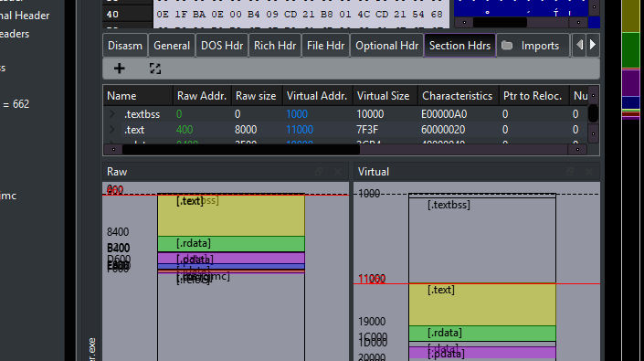644x361 pixels.
Task: Click the tab bar right arrow
Action: 593,45
